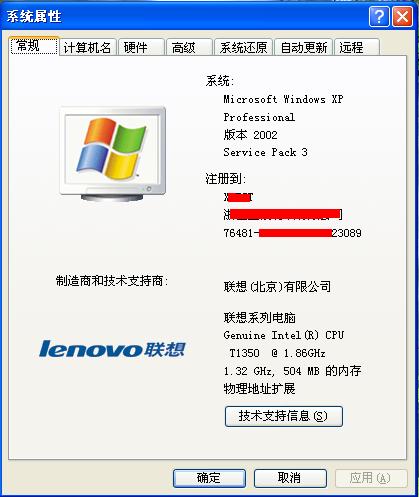Close the 系统属性 dialog with the X button
Viewport: 419px width, 497px height.
click(x=402, y=16)
